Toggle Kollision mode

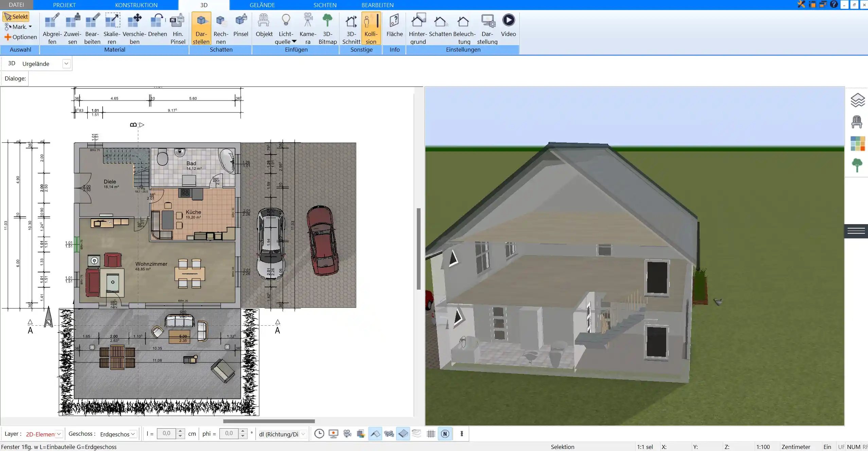tap(371, 29)
